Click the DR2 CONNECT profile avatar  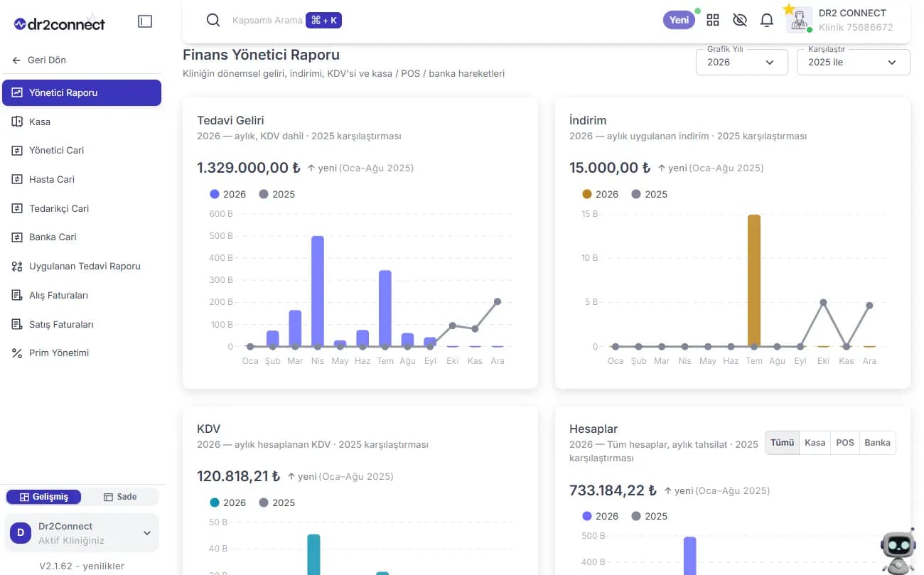pos(800,20)
